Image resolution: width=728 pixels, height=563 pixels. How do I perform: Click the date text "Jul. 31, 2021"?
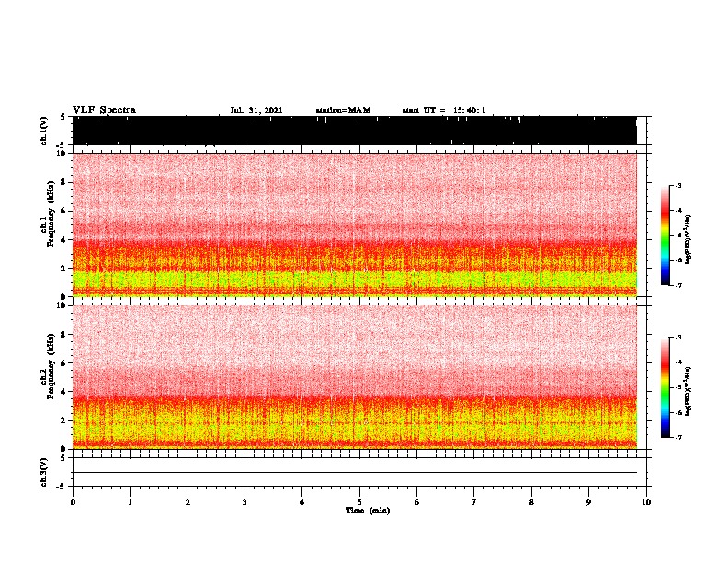[x=256, y=110]
